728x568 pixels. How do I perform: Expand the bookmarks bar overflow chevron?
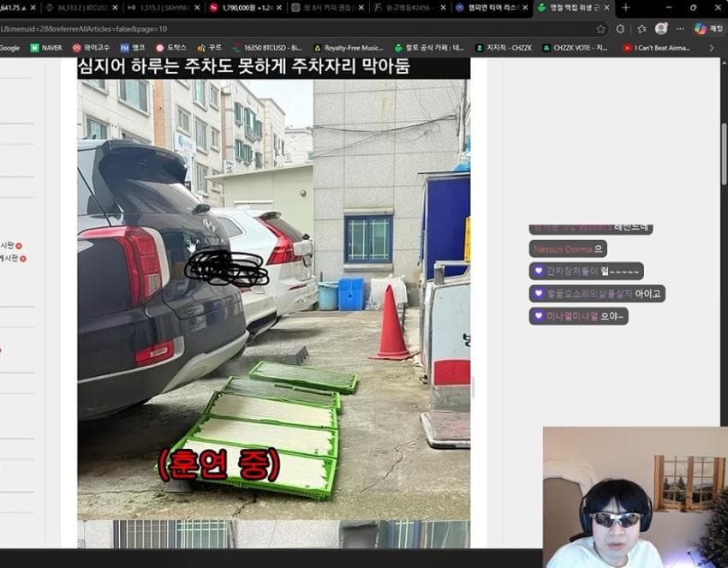711,48
